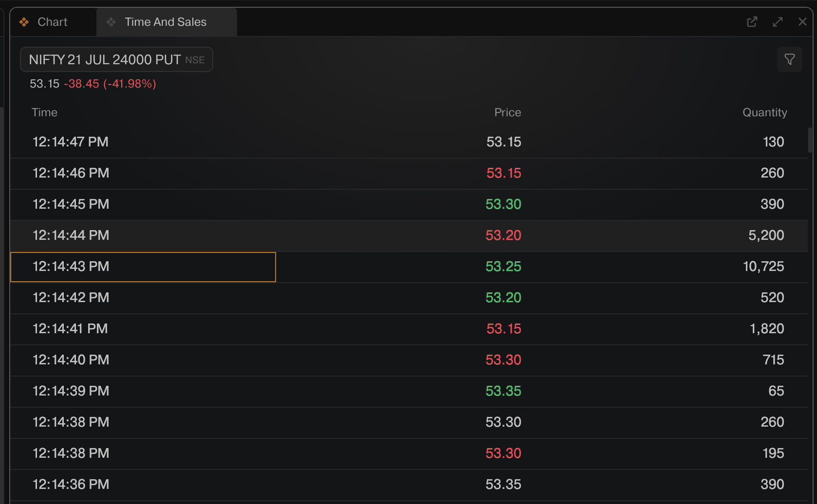Click the 12:14:47 PM trade row
This screenshot has width=817, height=504.
tap(409, 142)
